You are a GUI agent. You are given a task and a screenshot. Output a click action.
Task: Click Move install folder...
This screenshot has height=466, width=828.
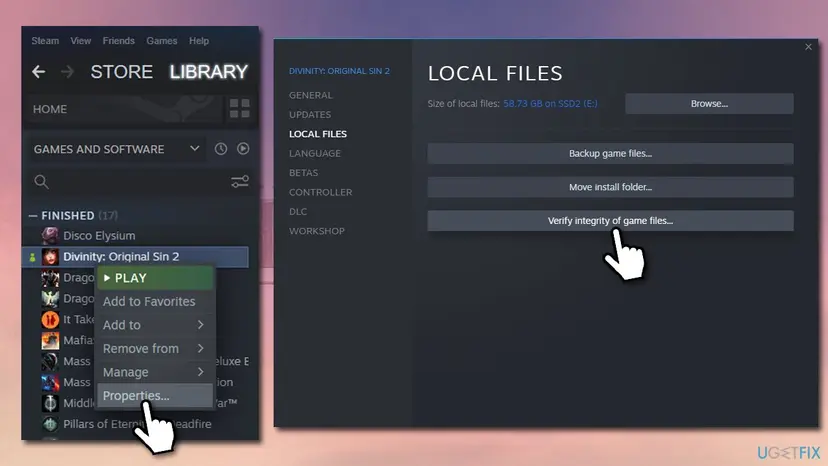click(x=610, y=187)
